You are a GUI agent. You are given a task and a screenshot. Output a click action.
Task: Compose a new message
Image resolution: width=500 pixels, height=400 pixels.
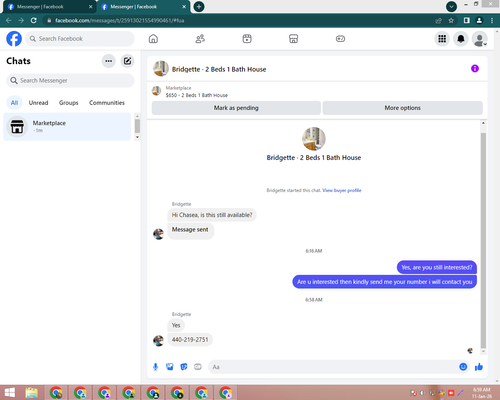click(x=127, y=61)
